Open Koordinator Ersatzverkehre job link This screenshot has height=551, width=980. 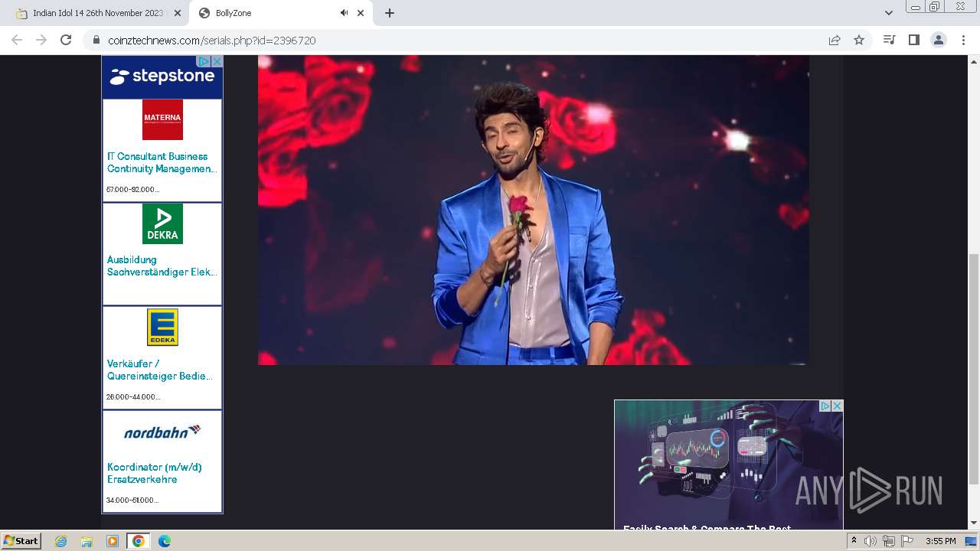tap(154, 473)
